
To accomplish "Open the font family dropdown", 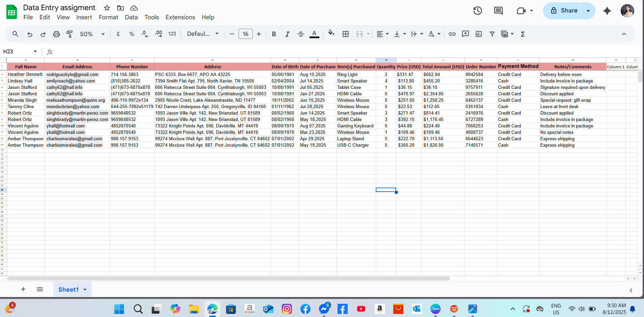I will click(x=203, y=34).
